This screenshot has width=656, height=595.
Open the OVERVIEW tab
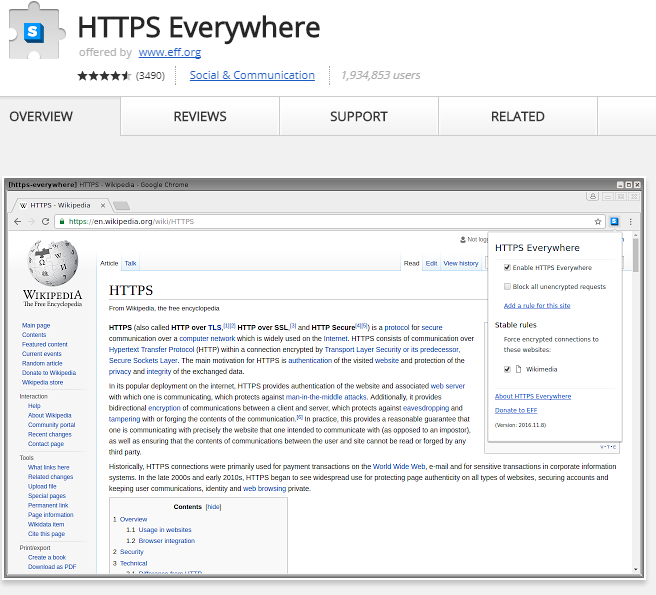tap(60, 116)
